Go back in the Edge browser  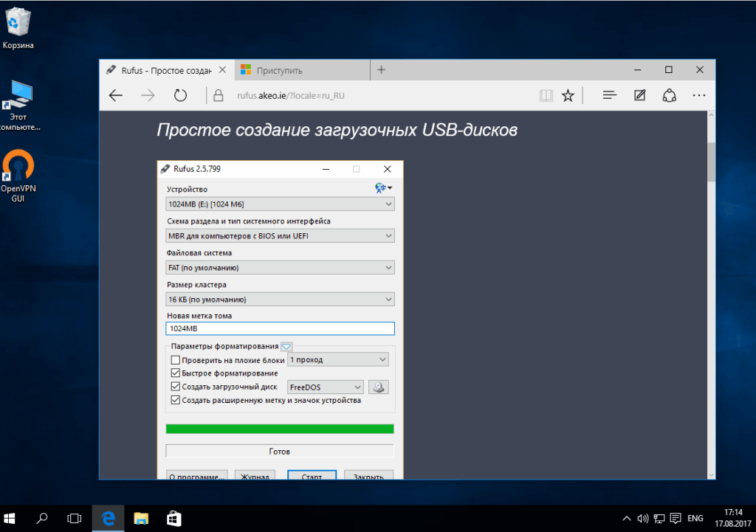pos(116,95)
